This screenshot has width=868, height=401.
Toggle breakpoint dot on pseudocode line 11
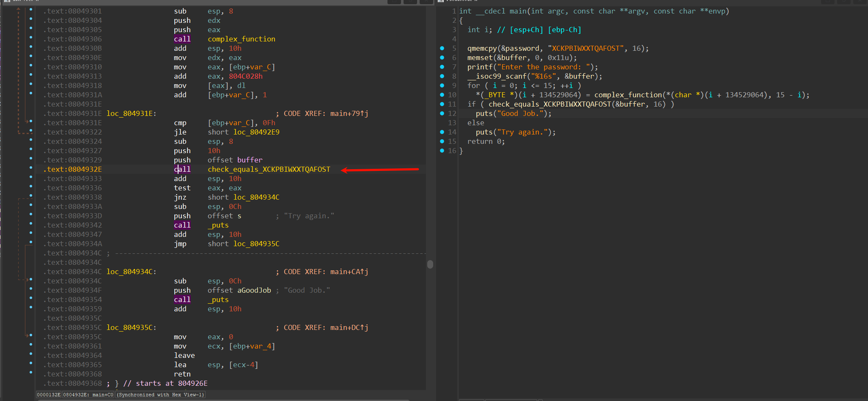(x=442, y=104)
